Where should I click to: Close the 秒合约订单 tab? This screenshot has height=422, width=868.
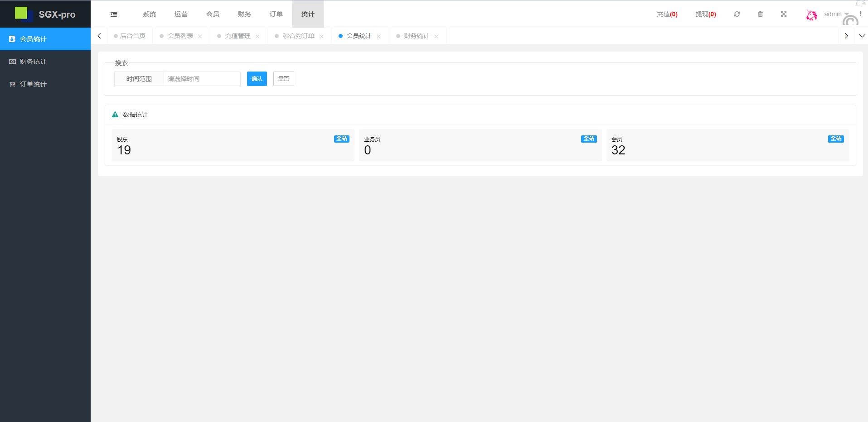coord(321,36)
